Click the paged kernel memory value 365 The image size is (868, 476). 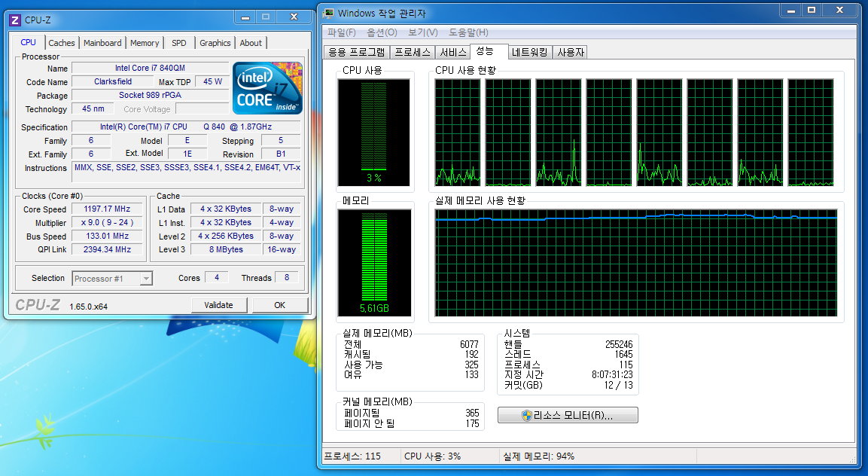point(472,413)
